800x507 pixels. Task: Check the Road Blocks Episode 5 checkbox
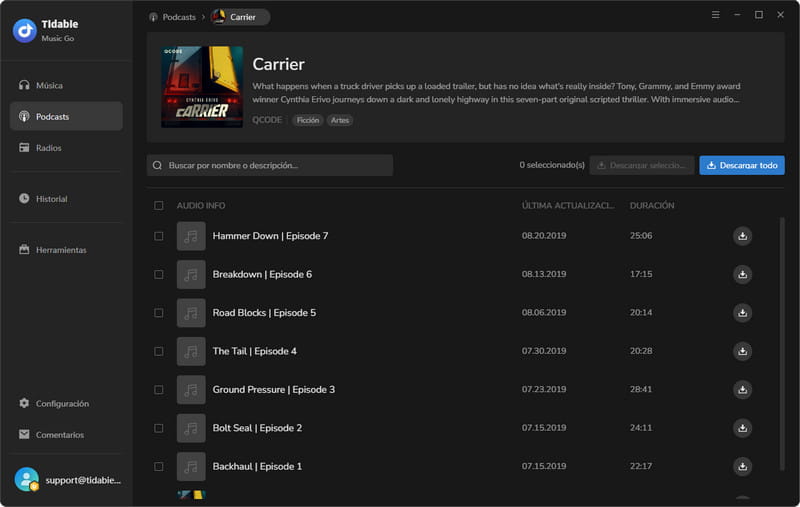click(159, 313)
